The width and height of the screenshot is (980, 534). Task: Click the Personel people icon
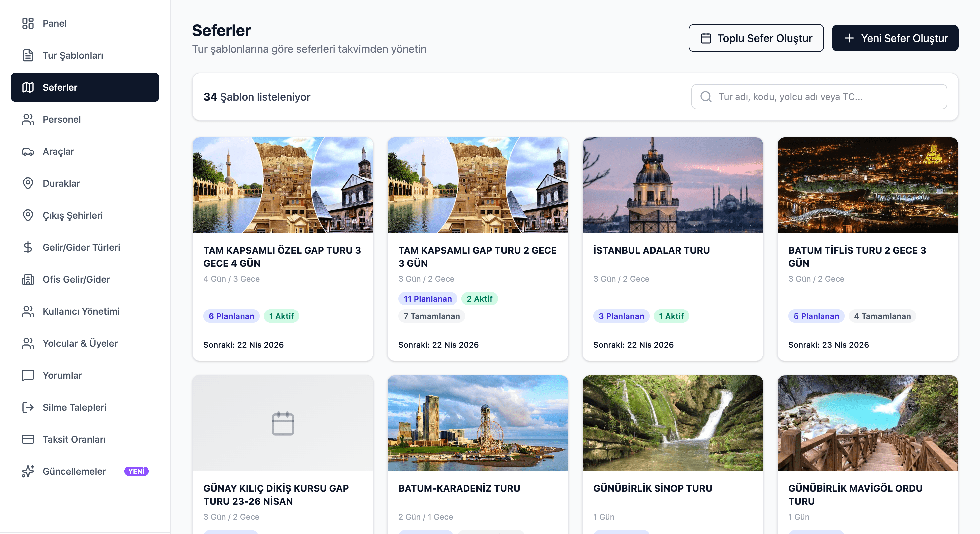click(28, 119)
